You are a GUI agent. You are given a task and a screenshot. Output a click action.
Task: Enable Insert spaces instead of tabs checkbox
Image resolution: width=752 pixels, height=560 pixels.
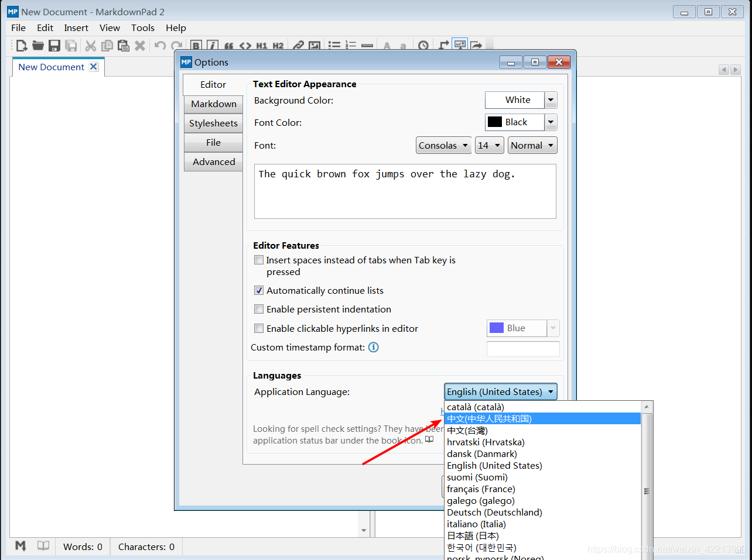(x=259, y=260)
